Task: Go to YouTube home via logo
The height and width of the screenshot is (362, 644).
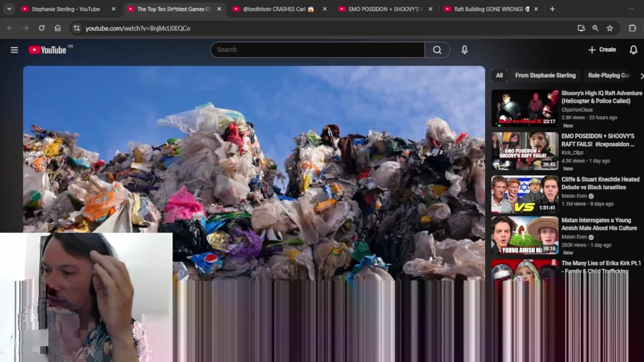Action: click(48, 50)
